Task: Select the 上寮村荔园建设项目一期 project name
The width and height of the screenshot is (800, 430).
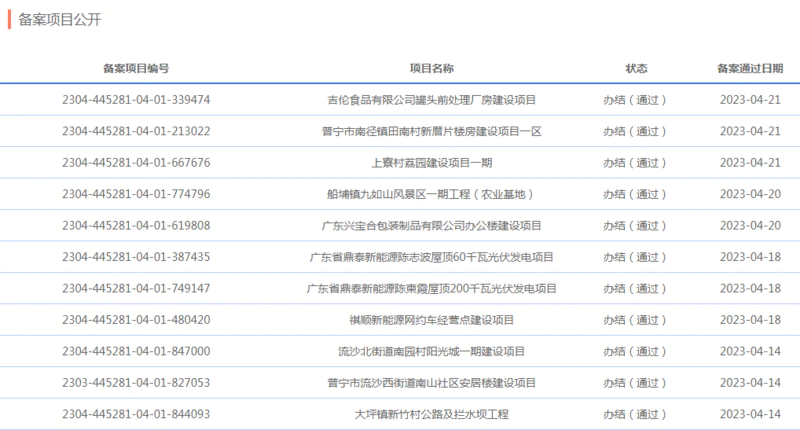Action: tap(431, 163)
